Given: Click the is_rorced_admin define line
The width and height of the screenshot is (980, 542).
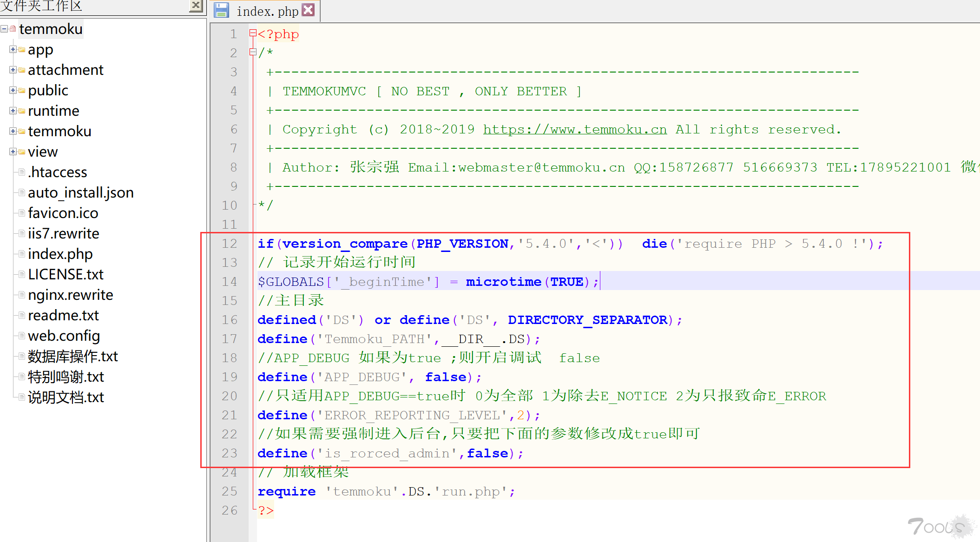Looking at the screenshot, I should pyautogui.click(x=390, y=453).
